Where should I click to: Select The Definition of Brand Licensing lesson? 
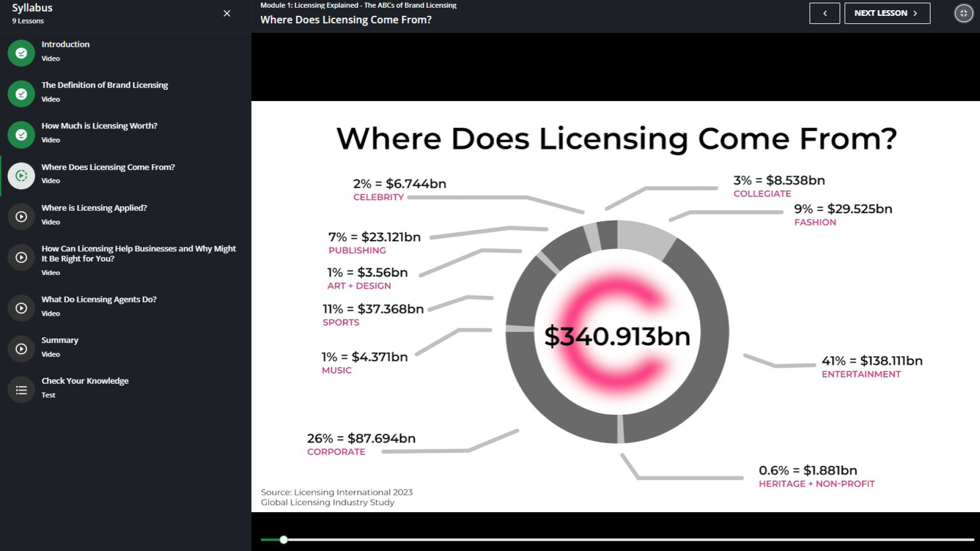[x=105, y=85]
